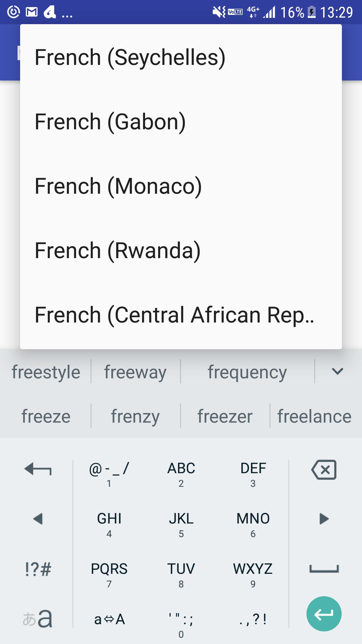This screenshot has width=362, height=644.
Task: Move cursor left with arrow key
Action: click(x=38, y=519)
